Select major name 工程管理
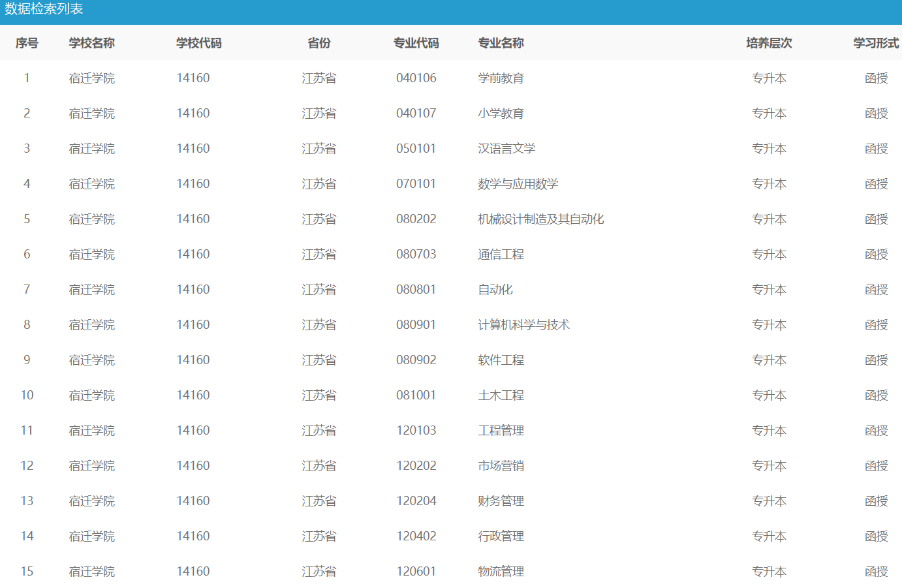This screenshot has height=588, width=902. 501,431
